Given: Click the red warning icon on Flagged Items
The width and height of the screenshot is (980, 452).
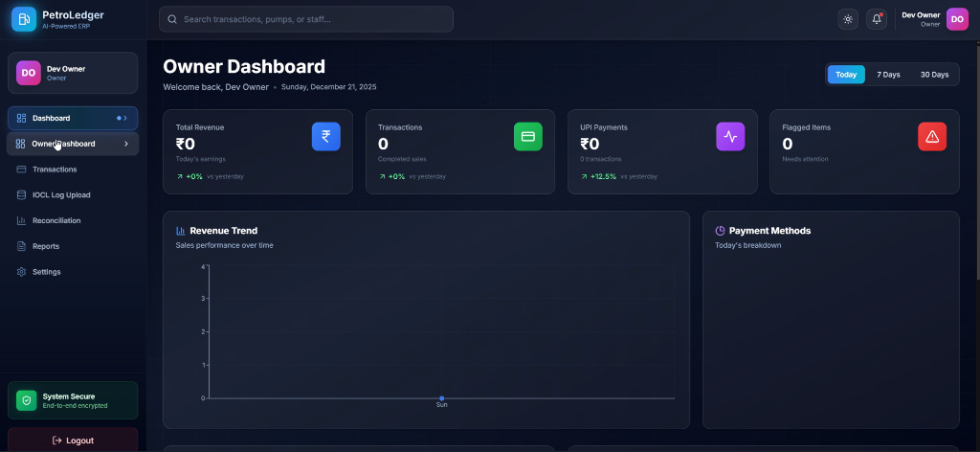Looking at the screenshot, I should (x=932, y=137).
